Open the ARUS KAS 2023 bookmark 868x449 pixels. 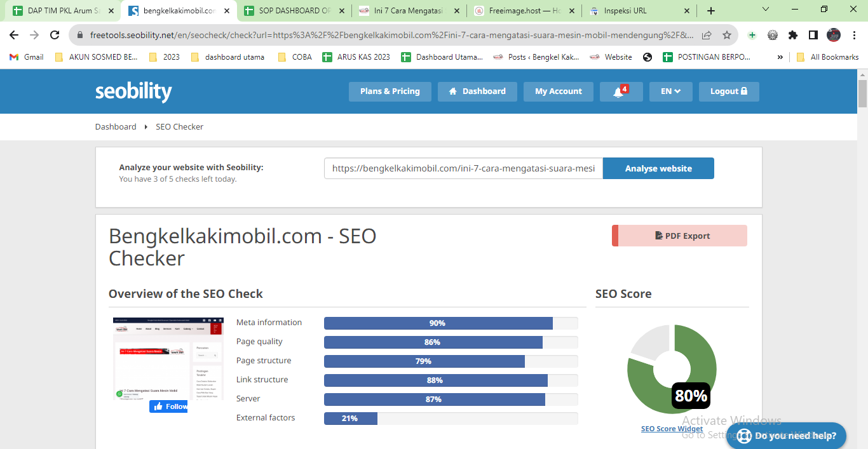click(356, 57)
